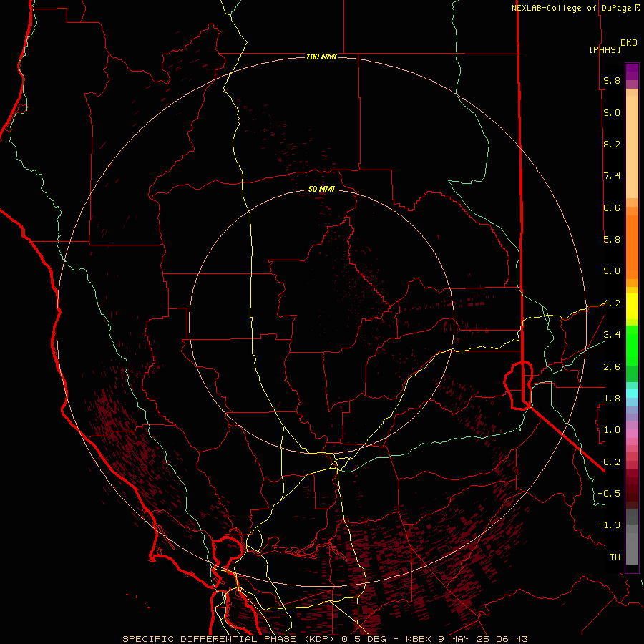Pick the peach color bar segment
Image resolution: width=644 pixels, height=644 pixels.
(632, 147)
